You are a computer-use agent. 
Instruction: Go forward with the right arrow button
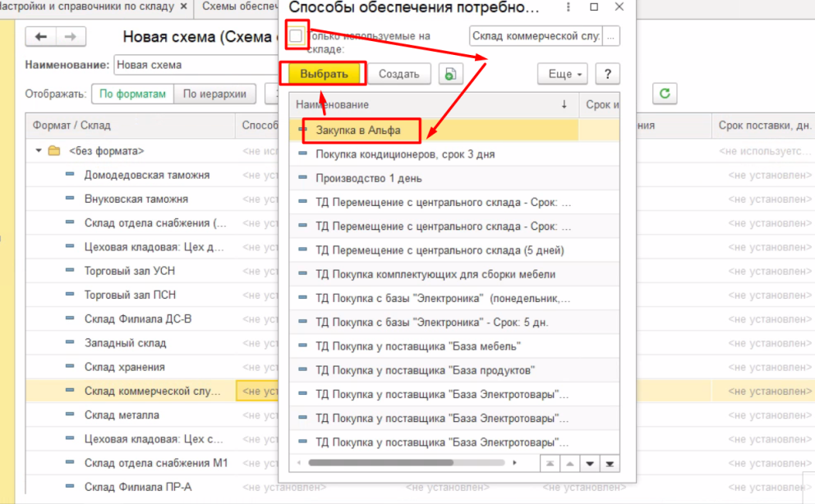click(x=70, y=36)
